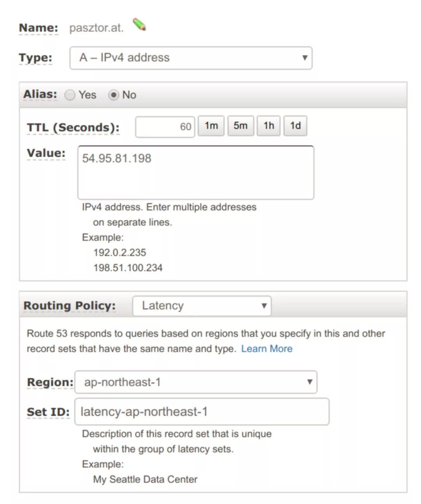Set TTL with the 1d button
The image size is (421, 504).
click(x=295, y=126)
